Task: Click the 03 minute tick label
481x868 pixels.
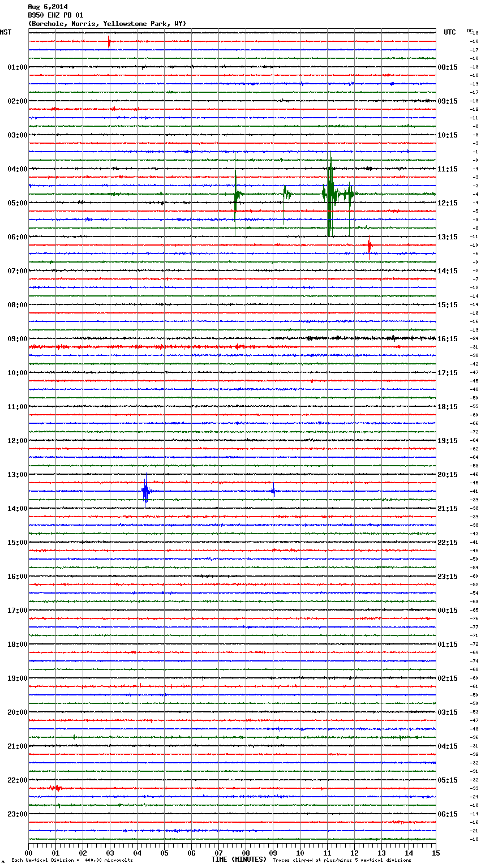Action: (110, 853)
